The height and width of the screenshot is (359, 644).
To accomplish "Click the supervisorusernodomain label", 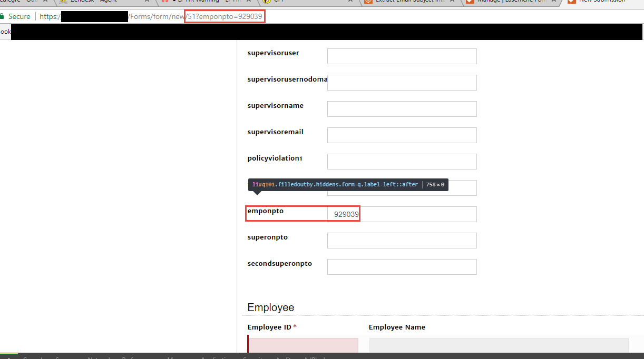I will [x=288, y=79].
